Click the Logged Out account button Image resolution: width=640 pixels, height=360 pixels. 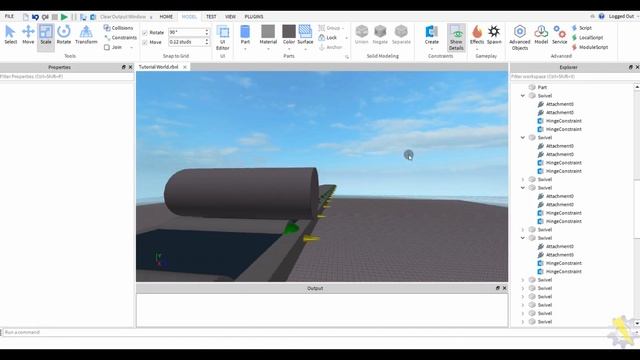click(x=622, y=16)
